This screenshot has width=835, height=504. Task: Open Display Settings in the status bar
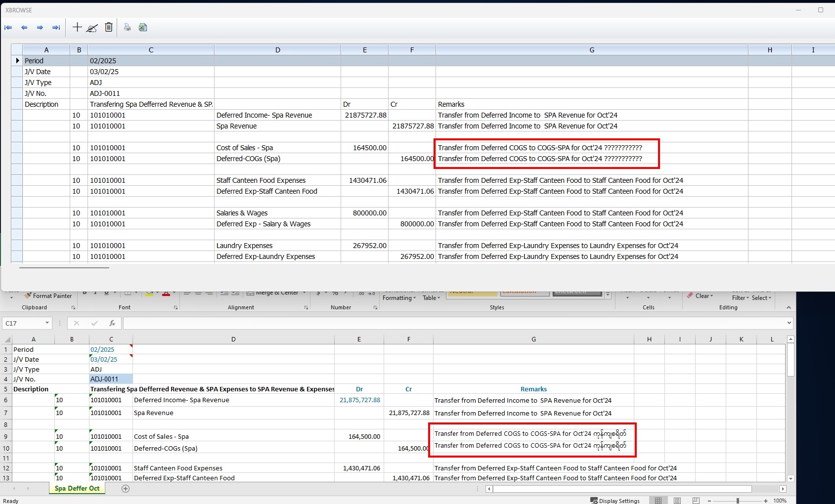[615, 501]
